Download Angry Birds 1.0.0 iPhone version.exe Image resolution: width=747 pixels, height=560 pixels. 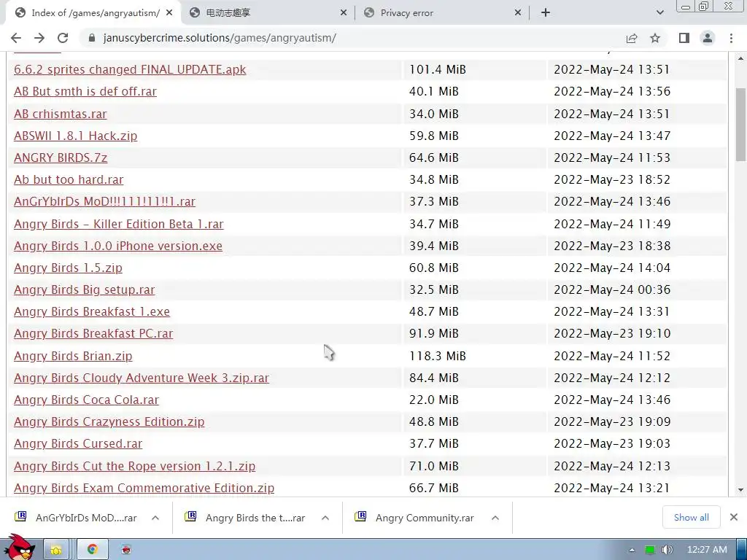tap(118, 246)
